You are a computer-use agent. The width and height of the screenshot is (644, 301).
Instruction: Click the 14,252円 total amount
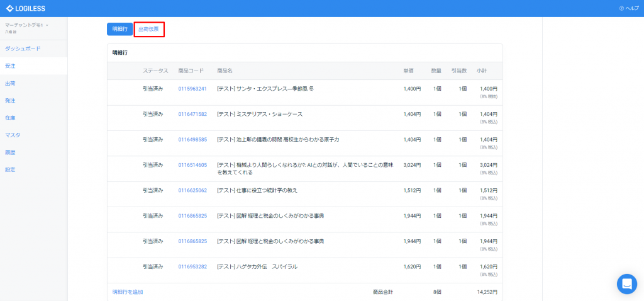click(x=487, y=292)
